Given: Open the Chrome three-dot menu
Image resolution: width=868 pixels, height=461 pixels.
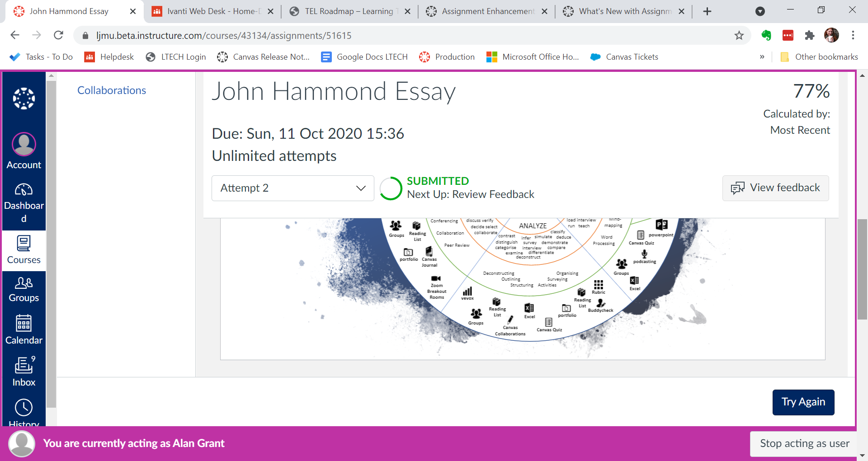Looking at the screenshot, I should point(853,35).
